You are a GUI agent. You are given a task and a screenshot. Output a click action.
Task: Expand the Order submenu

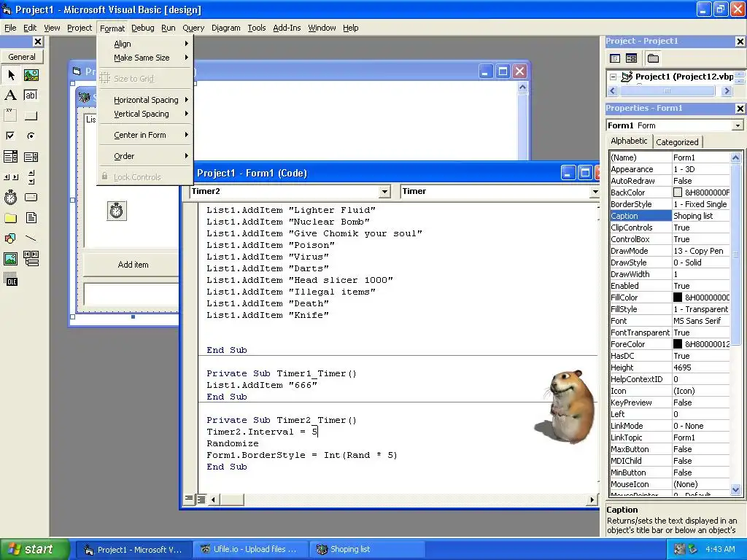[145, 156]
